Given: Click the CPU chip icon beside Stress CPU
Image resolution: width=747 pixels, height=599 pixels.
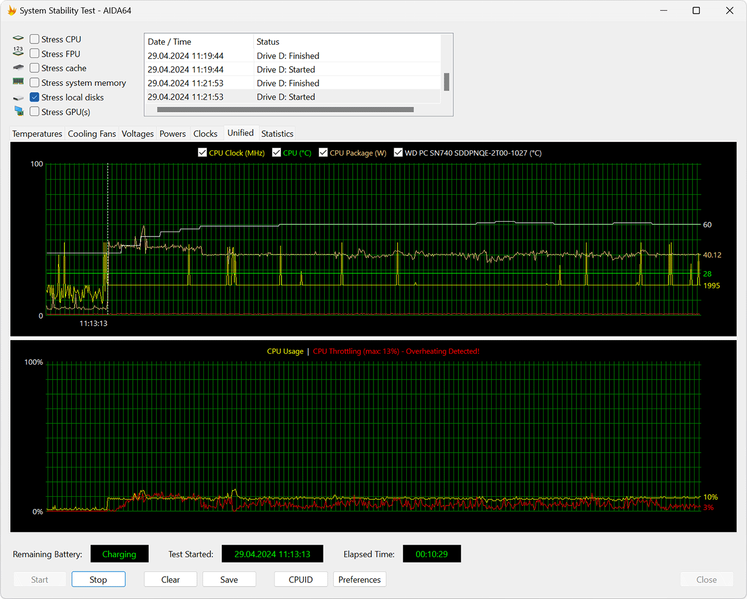Looking at the screenshot, I should [18, 39].
